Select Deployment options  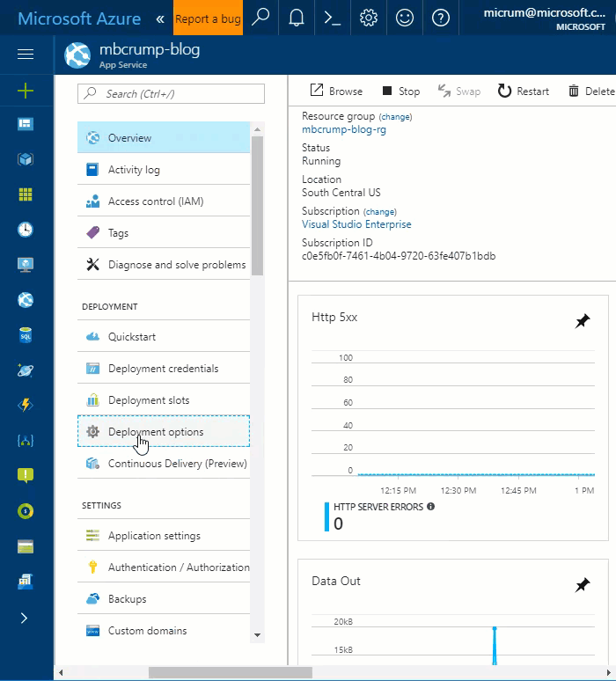click(164, 431)
